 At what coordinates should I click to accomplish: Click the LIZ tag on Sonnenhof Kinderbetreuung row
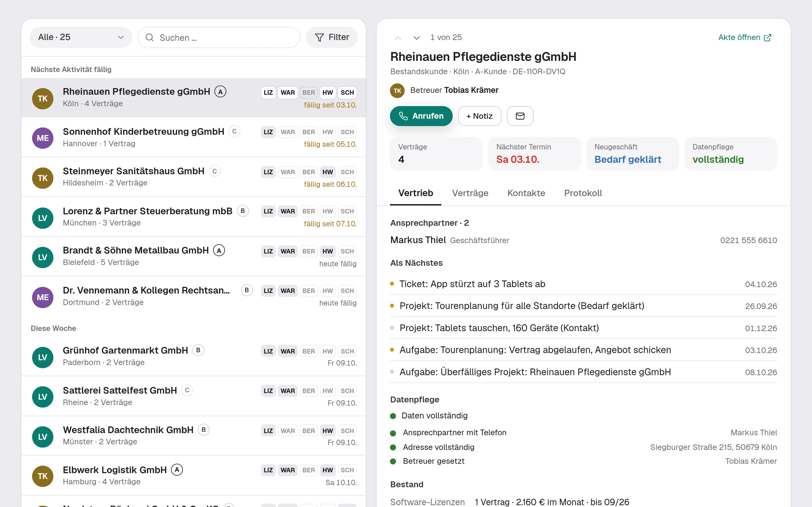coord(268,132)
